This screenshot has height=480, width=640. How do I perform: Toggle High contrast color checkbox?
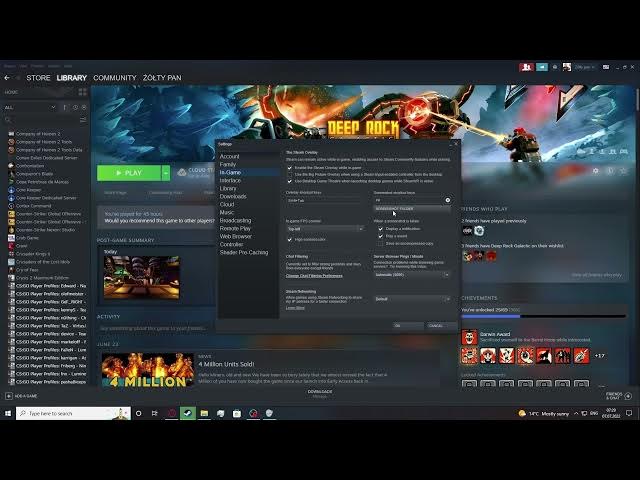click(x=290, y=240)
